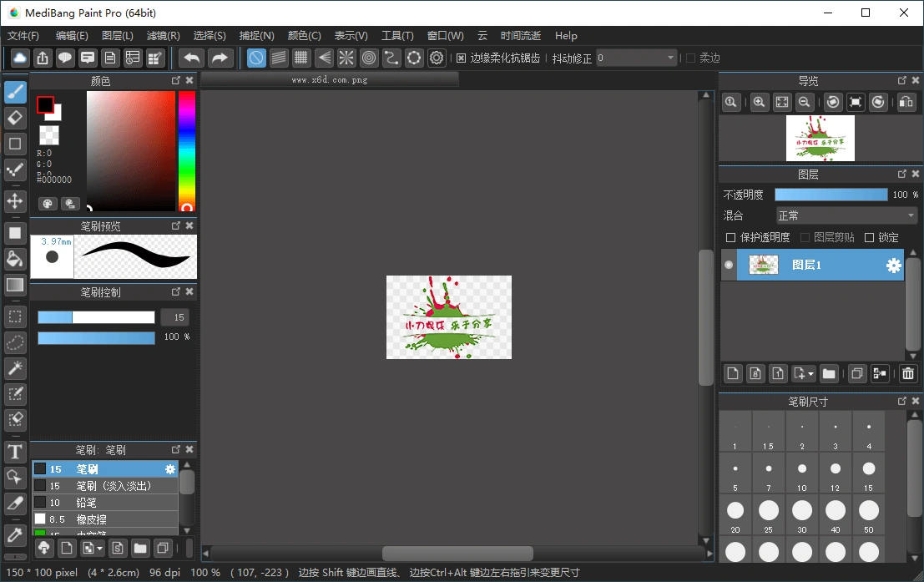The image size is (924, 582).
Task: Select the Text tool
Action: click(14, 452)
